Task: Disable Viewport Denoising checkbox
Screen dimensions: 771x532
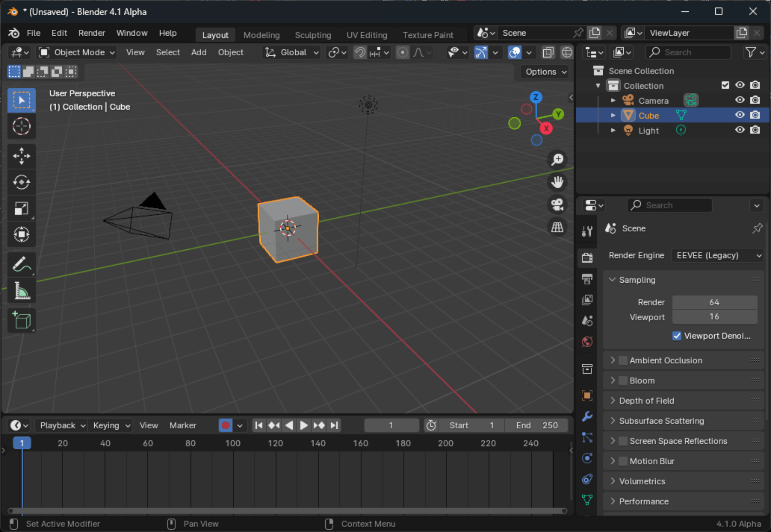Action: coord(677,336)
